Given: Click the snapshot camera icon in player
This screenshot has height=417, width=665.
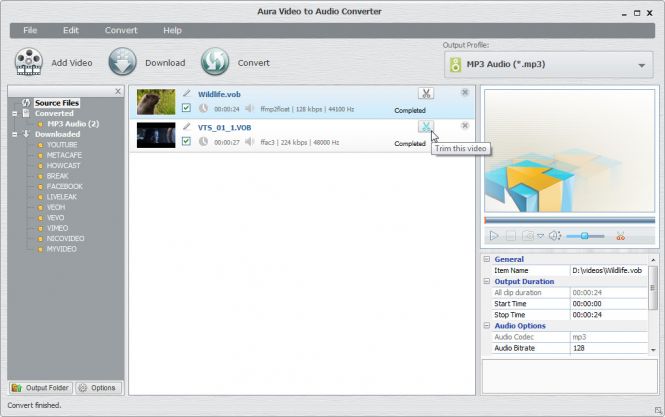Looking at the screenshot, I should (x=528, y=236).
